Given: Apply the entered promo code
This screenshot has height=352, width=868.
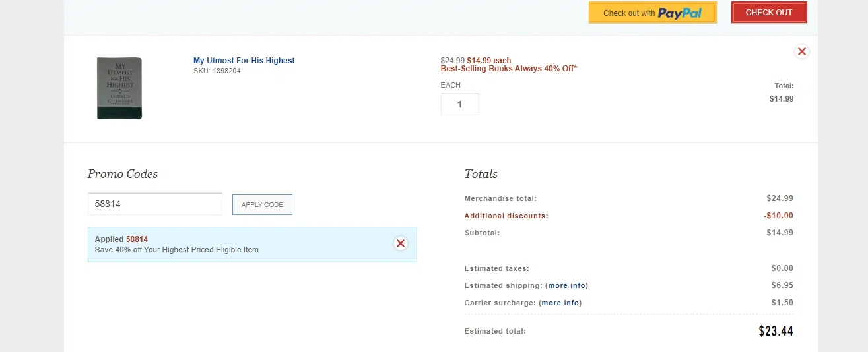Looking at the screenshot, I should point(262,204).
